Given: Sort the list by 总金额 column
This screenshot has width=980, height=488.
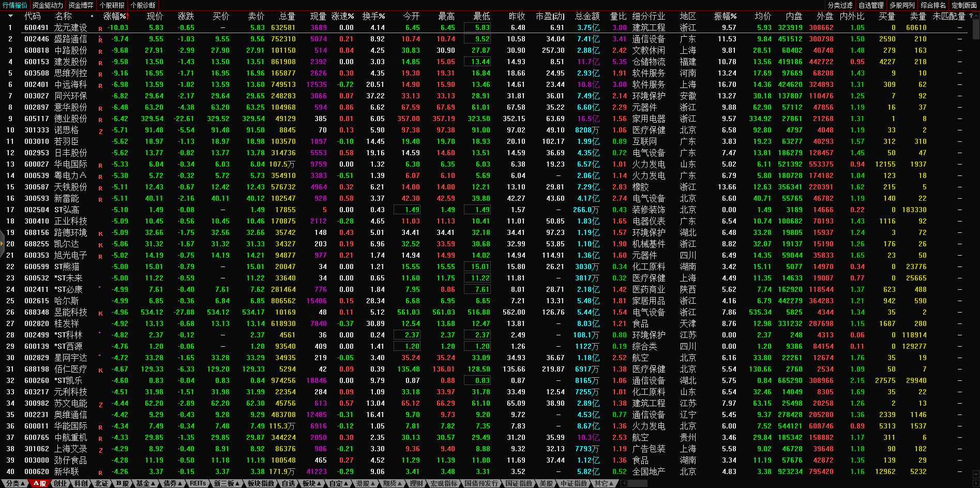Looking at the screenshot, I should 587,16.
